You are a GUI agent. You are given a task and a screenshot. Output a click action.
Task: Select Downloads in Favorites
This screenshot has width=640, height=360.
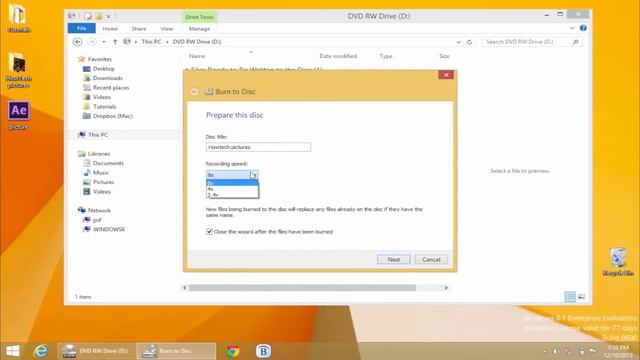click(x=107, y=78)
